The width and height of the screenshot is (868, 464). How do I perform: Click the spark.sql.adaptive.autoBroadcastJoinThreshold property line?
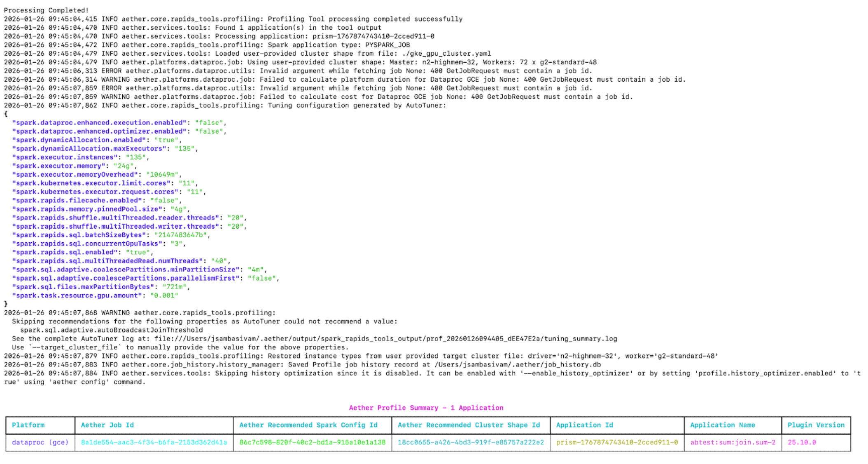pyautogui.click(x=111, y=330)
